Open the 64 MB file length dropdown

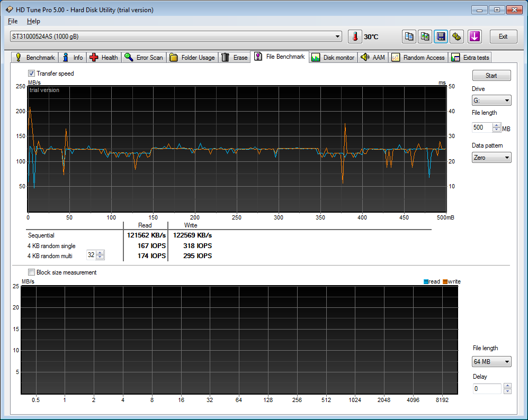pyautogui.click(x=491, y=362)
